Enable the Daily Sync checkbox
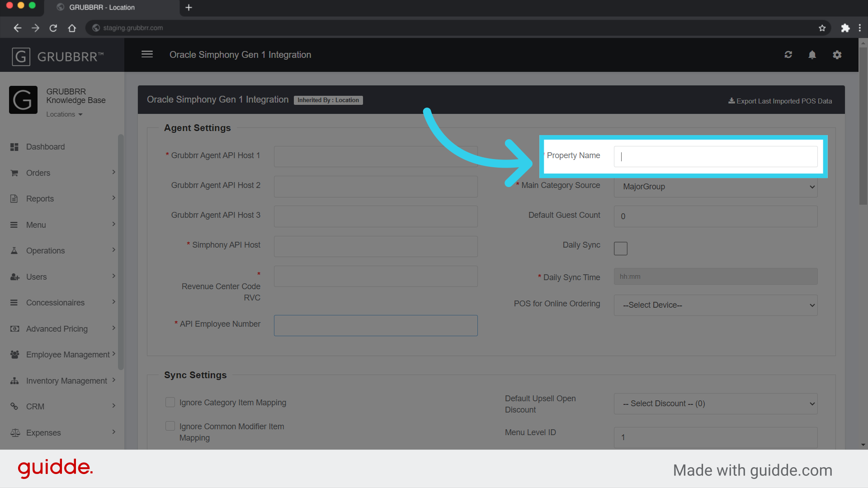868x488 pixels. click(x=621, y=249)
